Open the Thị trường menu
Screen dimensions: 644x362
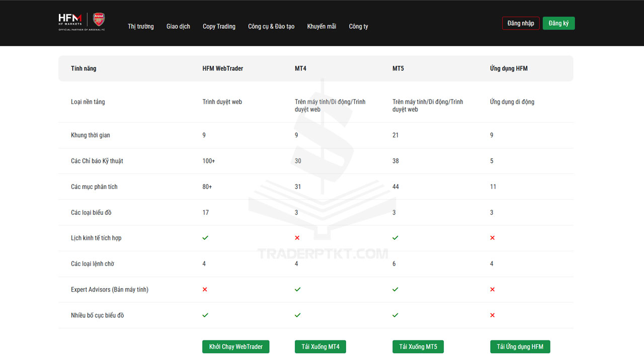[x=141, y=26]
